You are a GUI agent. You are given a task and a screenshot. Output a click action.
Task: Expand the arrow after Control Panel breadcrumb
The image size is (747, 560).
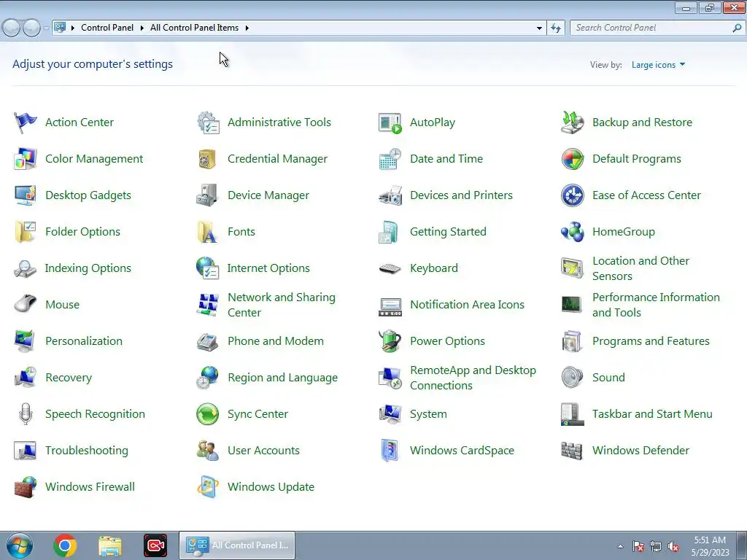(x=142, y=28)
